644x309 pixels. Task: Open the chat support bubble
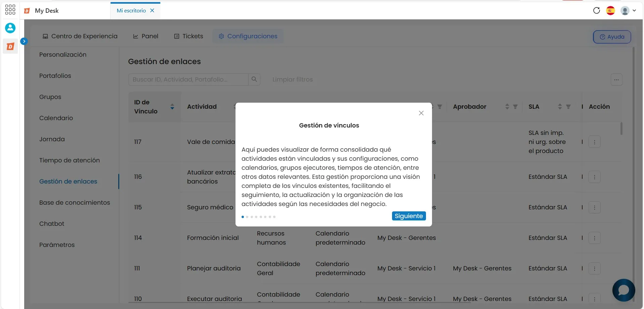624,290
